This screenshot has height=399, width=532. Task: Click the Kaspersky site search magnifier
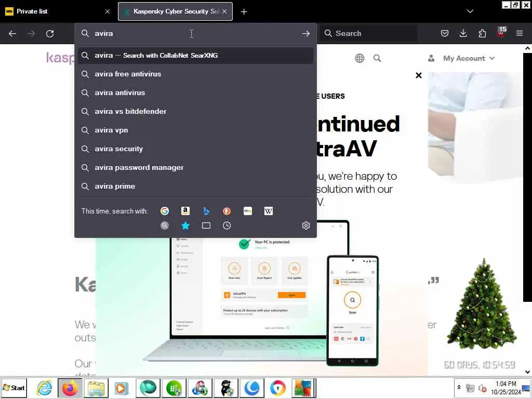[377, 58]
